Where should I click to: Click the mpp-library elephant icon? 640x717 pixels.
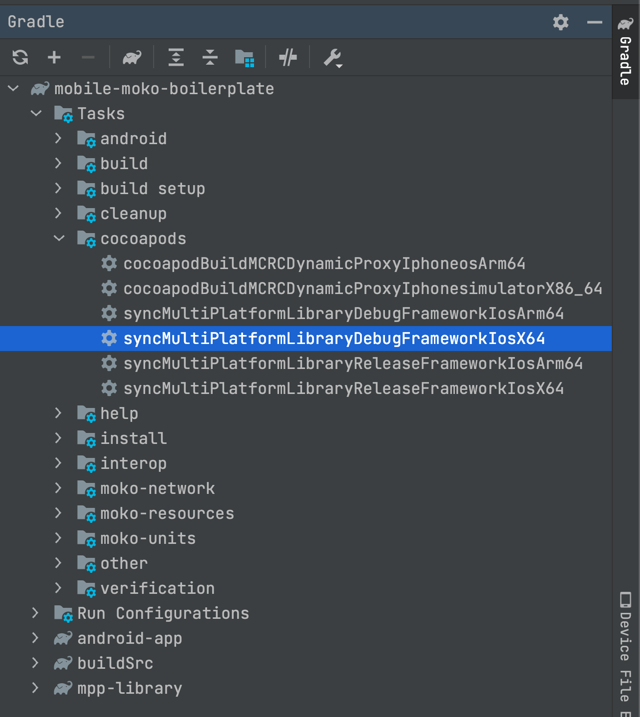pyautogui.click(x=63, y=688)
